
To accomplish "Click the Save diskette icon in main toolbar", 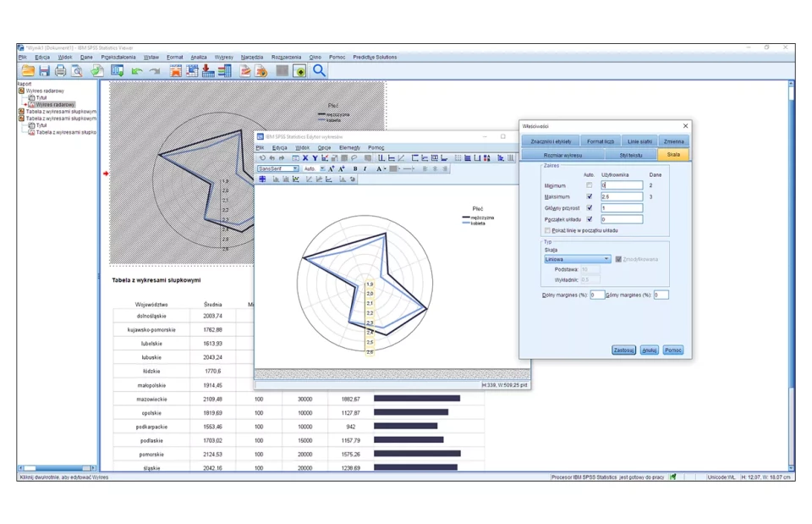I will (x=44, y=71).
